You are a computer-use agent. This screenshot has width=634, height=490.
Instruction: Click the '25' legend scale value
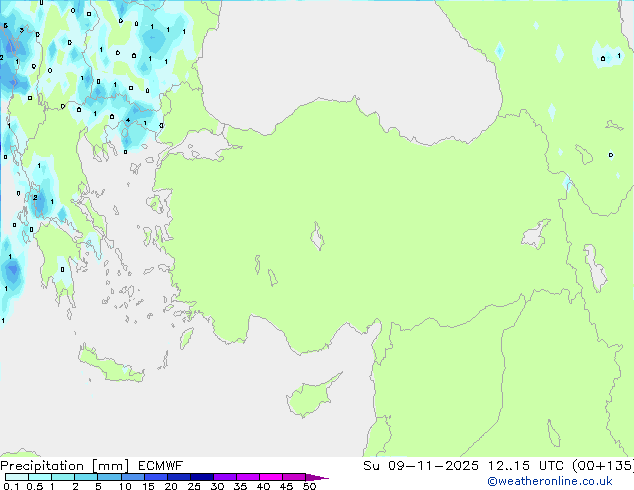point(194,486)
